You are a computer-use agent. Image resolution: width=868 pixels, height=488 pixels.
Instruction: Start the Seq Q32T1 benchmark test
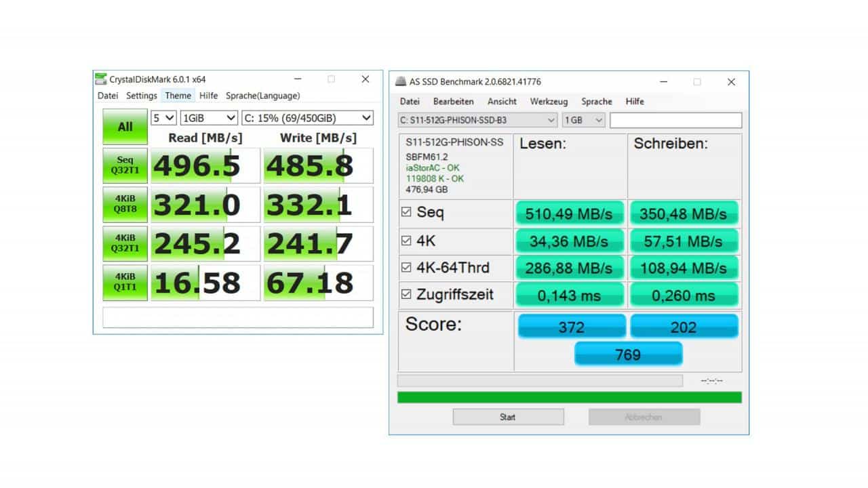(124, 165)
